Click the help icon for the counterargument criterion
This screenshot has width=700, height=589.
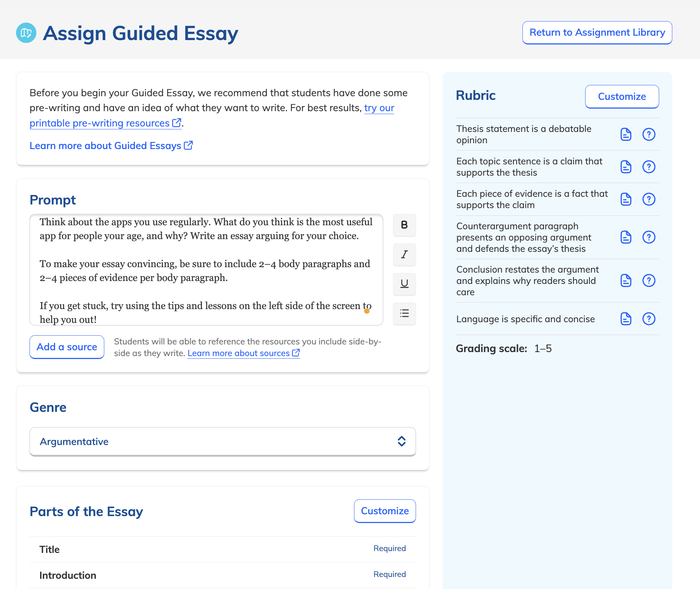pyautogui.click(x=649, y=237)
